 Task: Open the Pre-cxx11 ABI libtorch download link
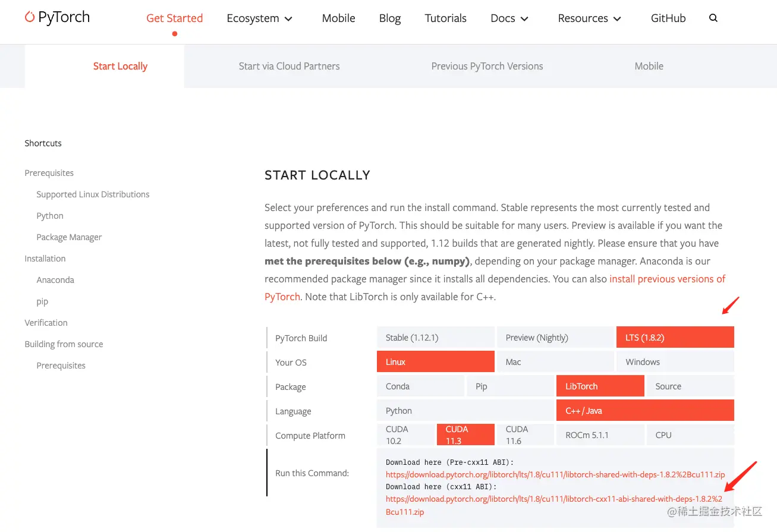[x=555, y=474]
